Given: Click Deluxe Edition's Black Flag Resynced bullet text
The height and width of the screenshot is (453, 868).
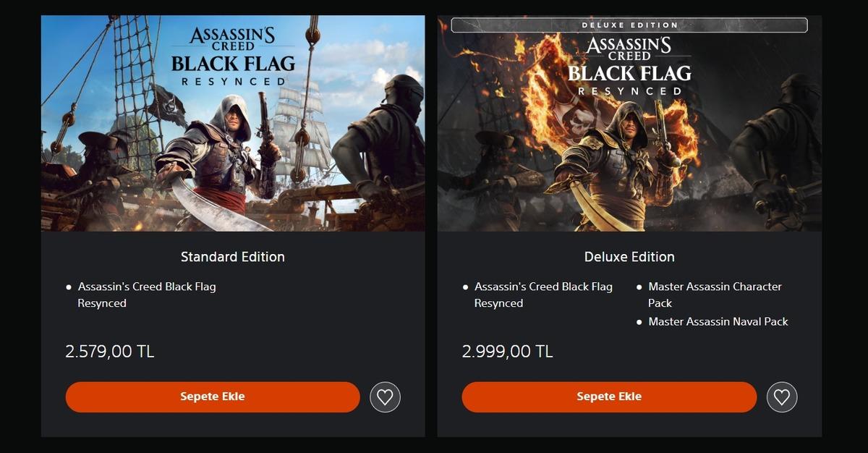Looking at the screenshot, I should tap(543, 295).
